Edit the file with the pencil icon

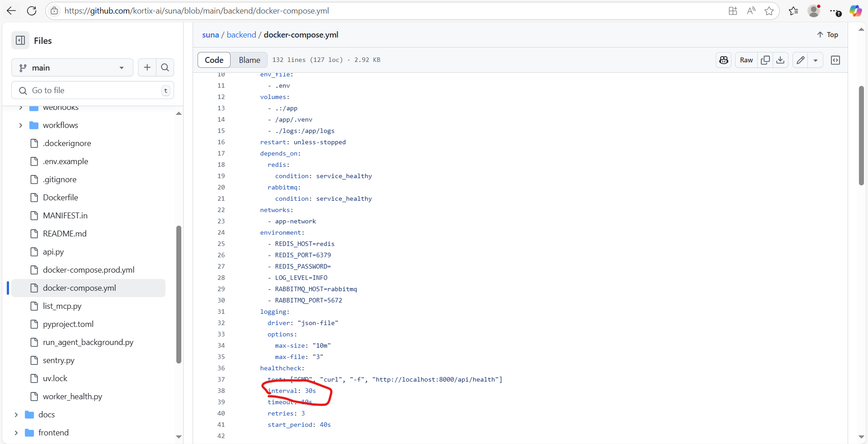tap(801, 60)
